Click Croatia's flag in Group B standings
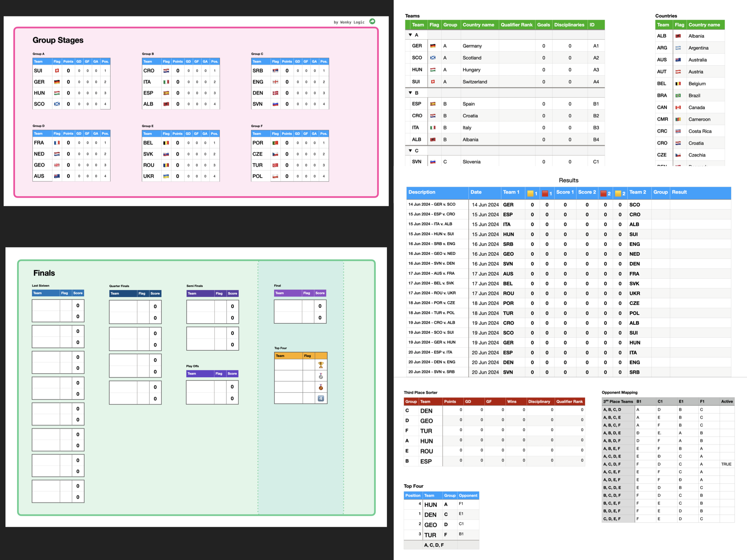The image size is (747, 560). [x=166, y=71]
